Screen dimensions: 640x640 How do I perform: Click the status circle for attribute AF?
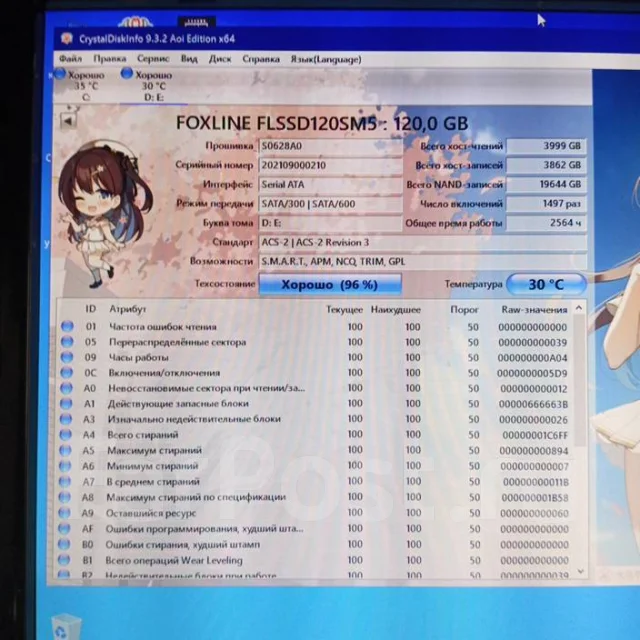pyautogui.click(x=64, y=528)
